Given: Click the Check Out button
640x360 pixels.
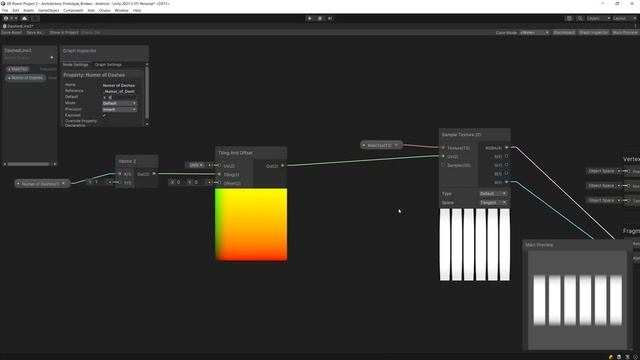Looking at the screenshot, I should point(91,32).
